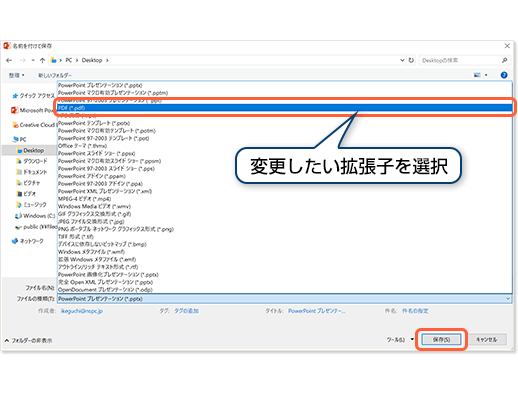Open the blue help icon
The width and height of the screenshot is (518, 395).
[504, 75]
